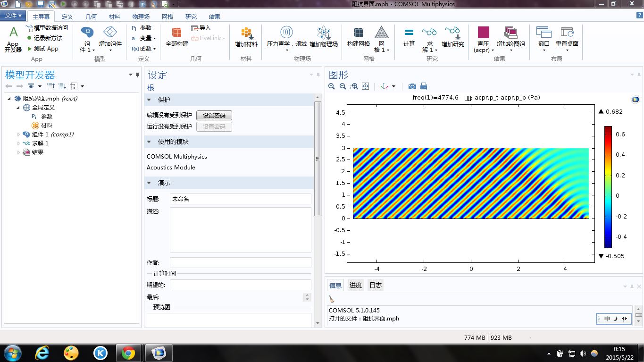Click the 计算 (Compute) icon in the ribbon
The height and width of the screenshot is (362, 644).
408,38
